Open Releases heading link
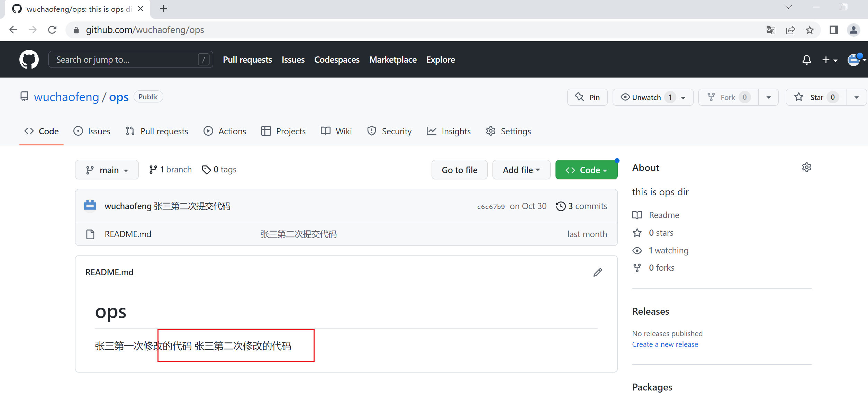This screenshot has height=395, width=868. 651,312
